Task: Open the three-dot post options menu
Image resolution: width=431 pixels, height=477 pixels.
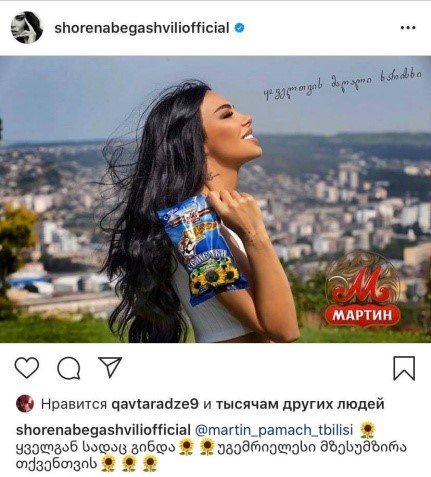Action: point(408,28)
